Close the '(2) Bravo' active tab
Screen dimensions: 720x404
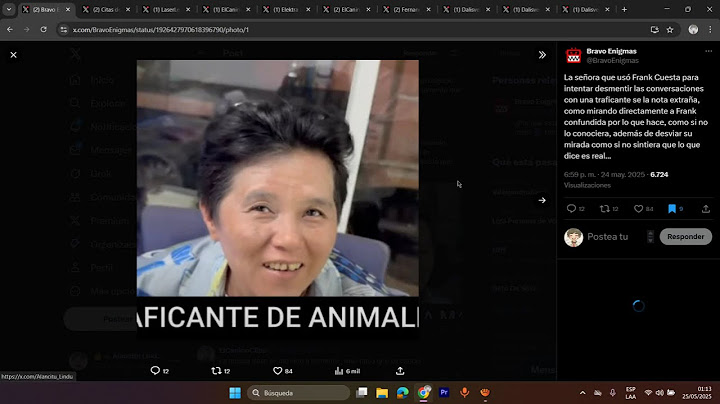[x=68, y=9]
